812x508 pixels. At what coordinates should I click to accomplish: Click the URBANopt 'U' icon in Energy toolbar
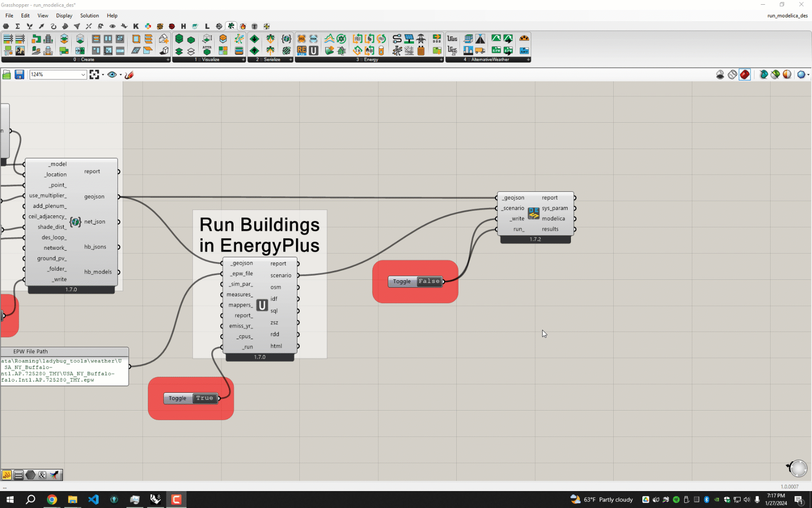coord(313,51)
